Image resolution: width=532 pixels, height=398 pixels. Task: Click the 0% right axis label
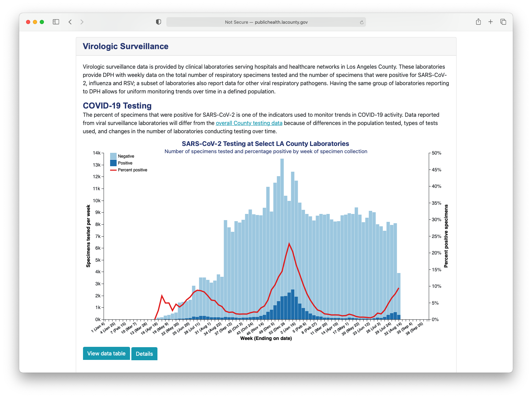click(435, 319)
